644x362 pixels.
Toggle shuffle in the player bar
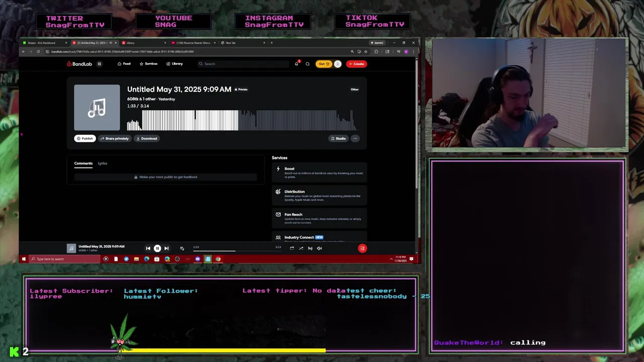301,248
